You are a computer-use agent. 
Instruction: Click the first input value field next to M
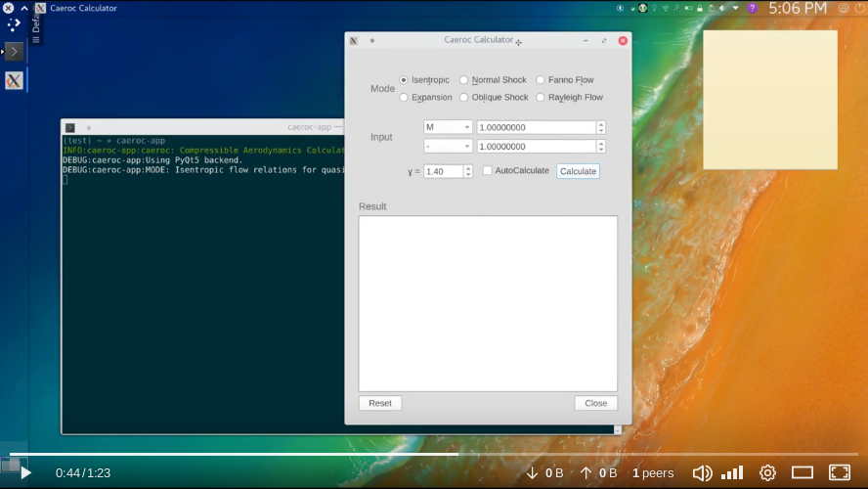[x=537, y=127]
